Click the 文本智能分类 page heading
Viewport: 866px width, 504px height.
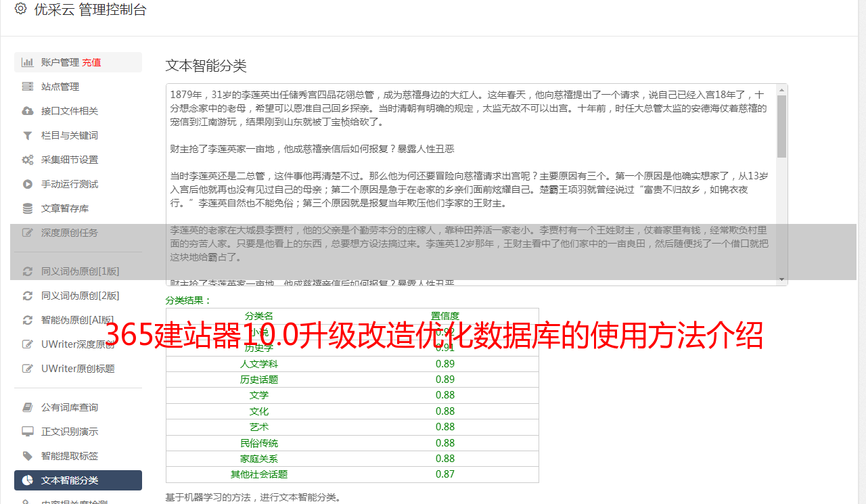tap(206, 66)
